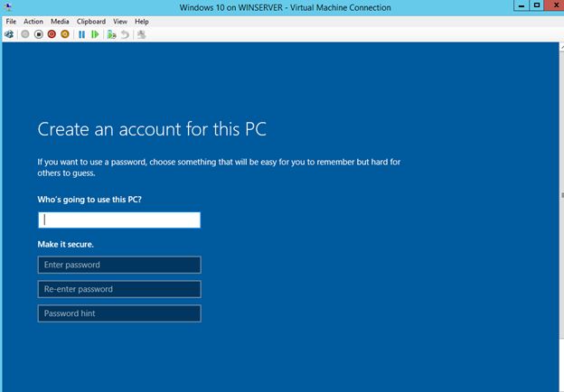Open the View menu
The width and height of the screenshot is (564, 392).
pyautogui.click(x=120, y=22)
